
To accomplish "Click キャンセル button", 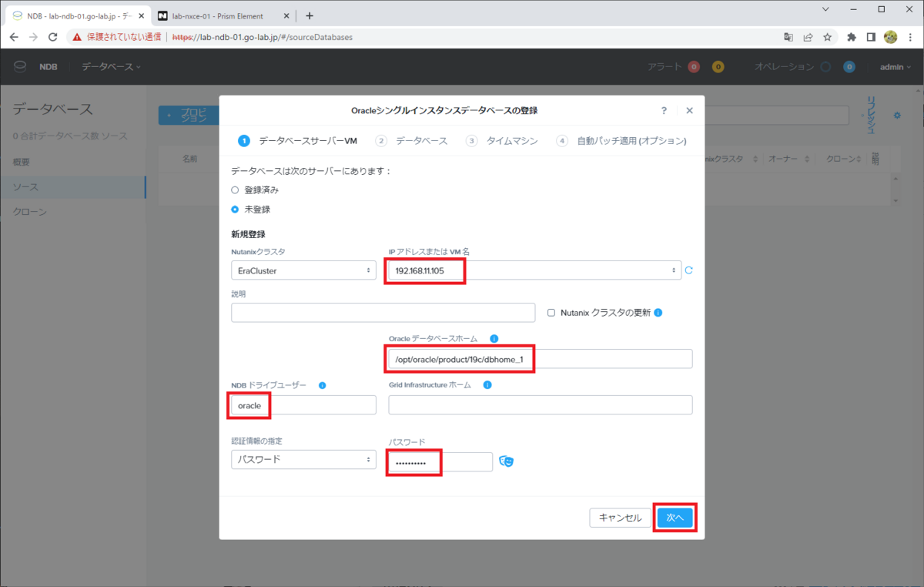I will pos(620,518).
